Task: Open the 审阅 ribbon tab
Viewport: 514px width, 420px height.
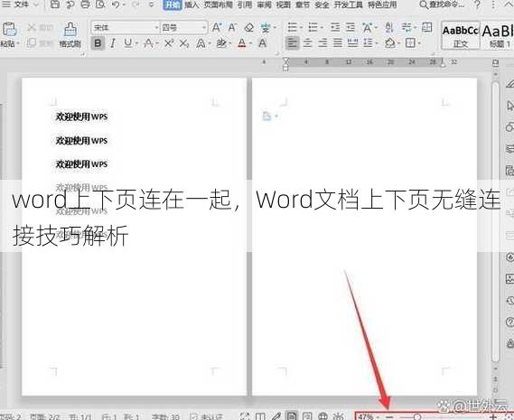Action: coord(264,5)
